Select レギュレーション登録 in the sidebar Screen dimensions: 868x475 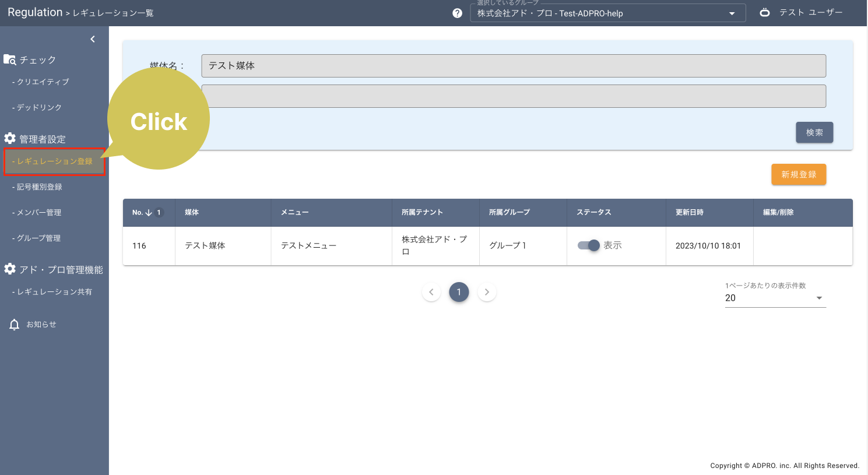tap(54, 160)
